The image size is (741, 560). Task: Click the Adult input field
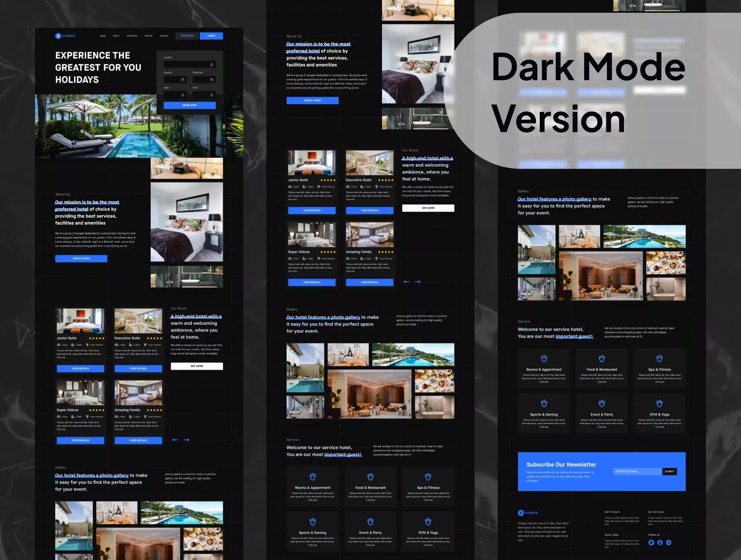(175, 95)
